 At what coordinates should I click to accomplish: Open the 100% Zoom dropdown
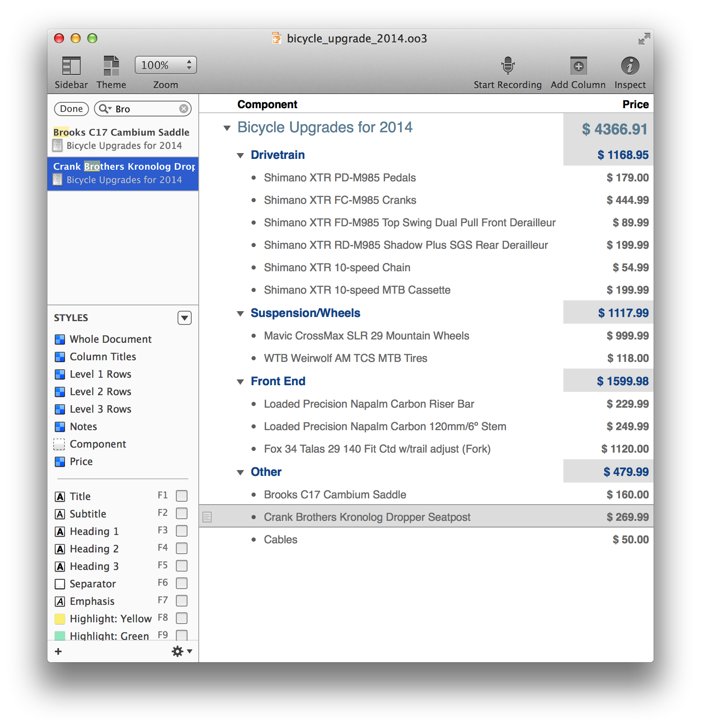(x=165, y=65)
